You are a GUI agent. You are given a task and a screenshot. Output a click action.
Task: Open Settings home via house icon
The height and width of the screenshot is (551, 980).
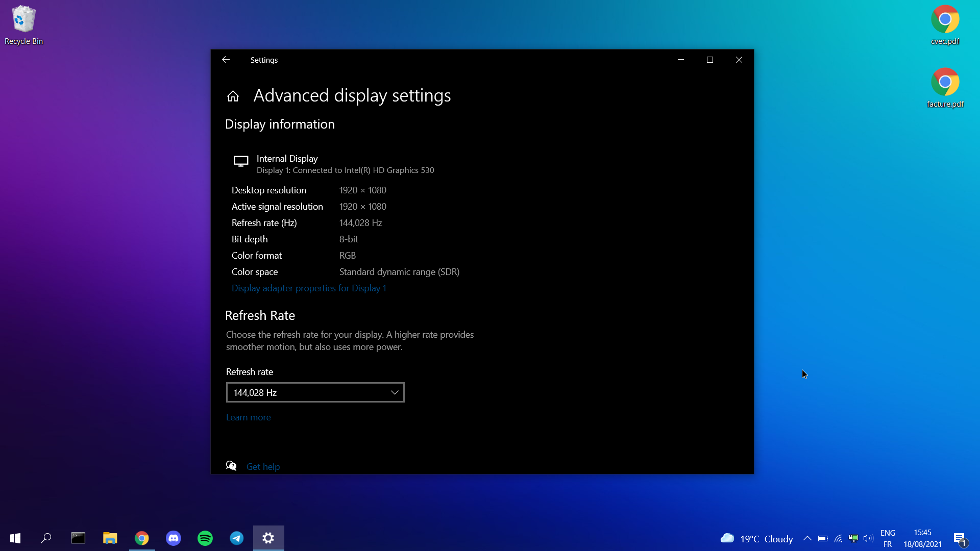[x=233, y=96]
